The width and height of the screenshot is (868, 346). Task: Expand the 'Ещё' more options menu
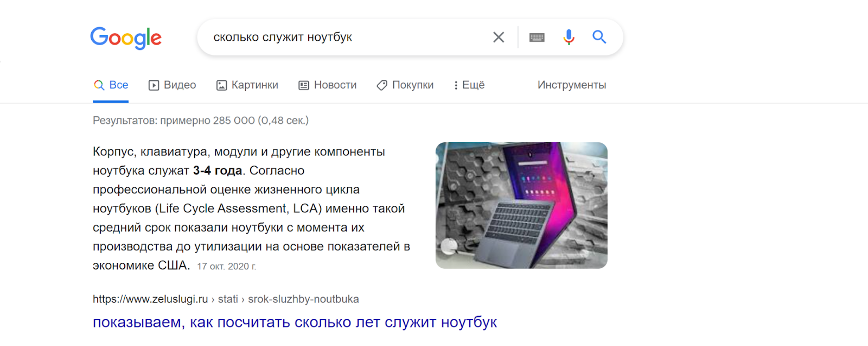pyautogui.click(x=469, y=85)
